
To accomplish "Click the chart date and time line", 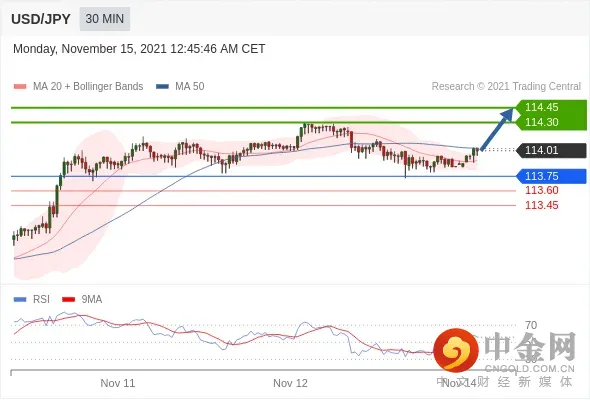I will 139,49.
